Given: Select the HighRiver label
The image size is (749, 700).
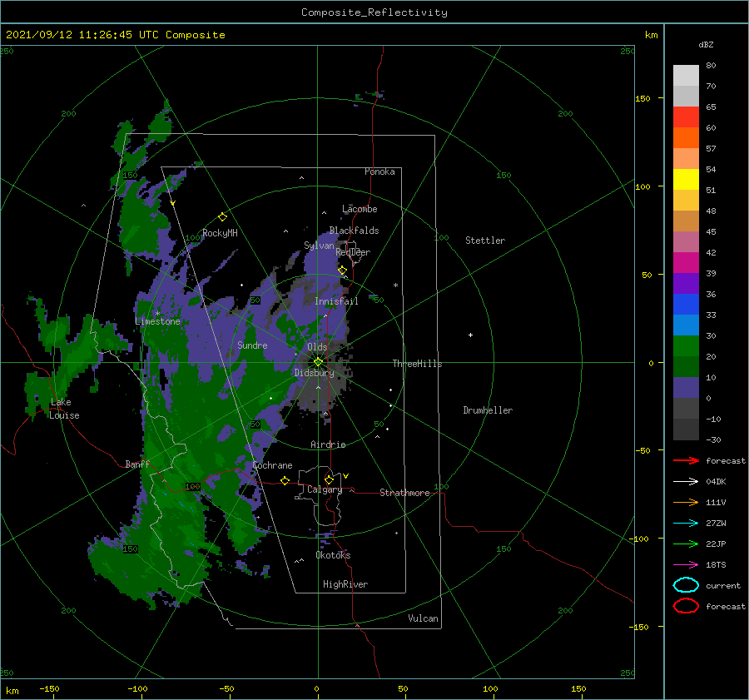Looking at the screenshot, I should coord(345,584).
